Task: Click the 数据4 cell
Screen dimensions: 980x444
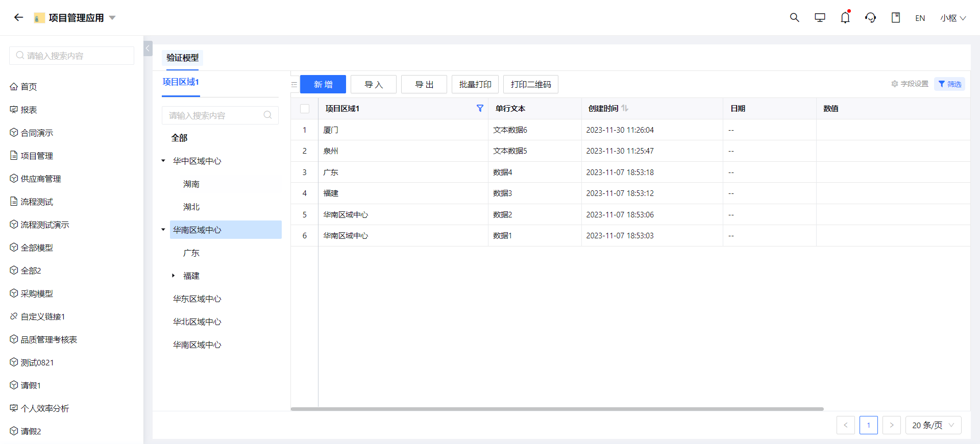Action: tap(535, 172)
